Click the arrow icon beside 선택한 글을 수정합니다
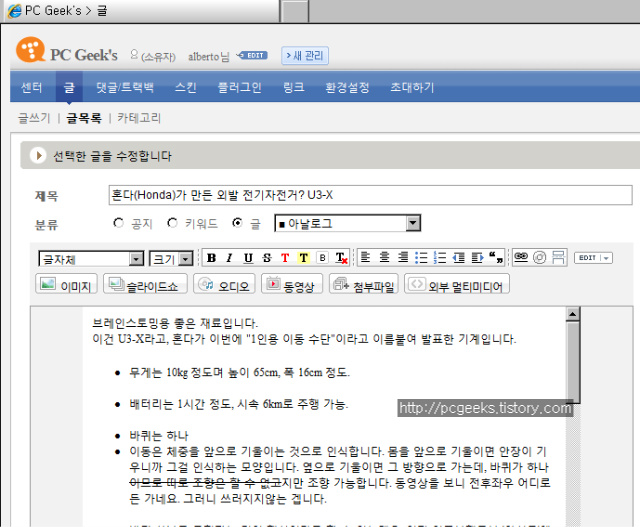640x527 pixels. click(38, 156)
